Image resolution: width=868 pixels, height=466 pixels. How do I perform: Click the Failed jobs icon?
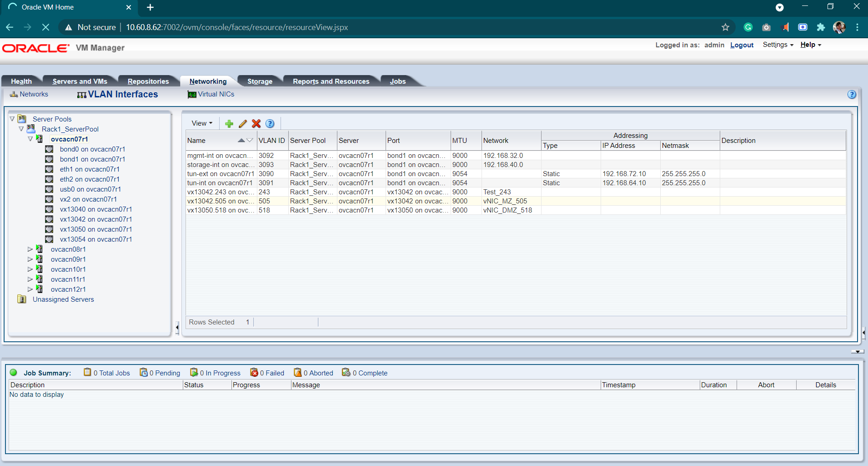(x=254, y=372)
